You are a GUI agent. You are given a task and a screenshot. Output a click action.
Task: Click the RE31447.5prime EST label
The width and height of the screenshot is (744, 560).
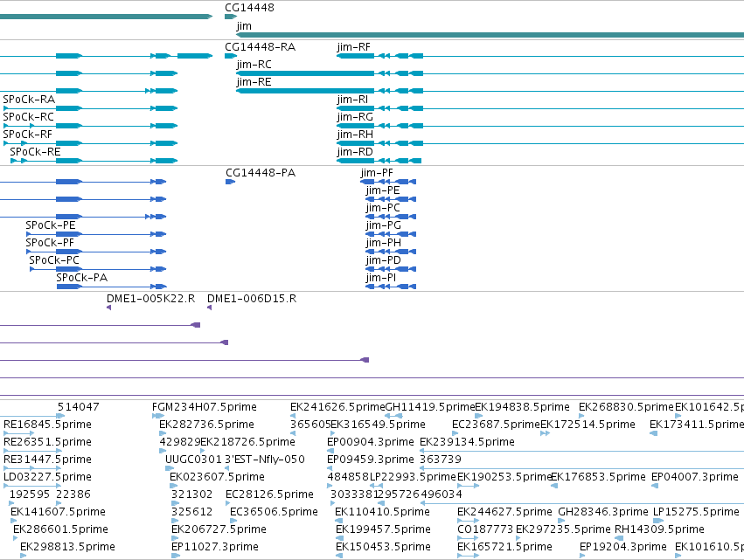coord(47,460)
